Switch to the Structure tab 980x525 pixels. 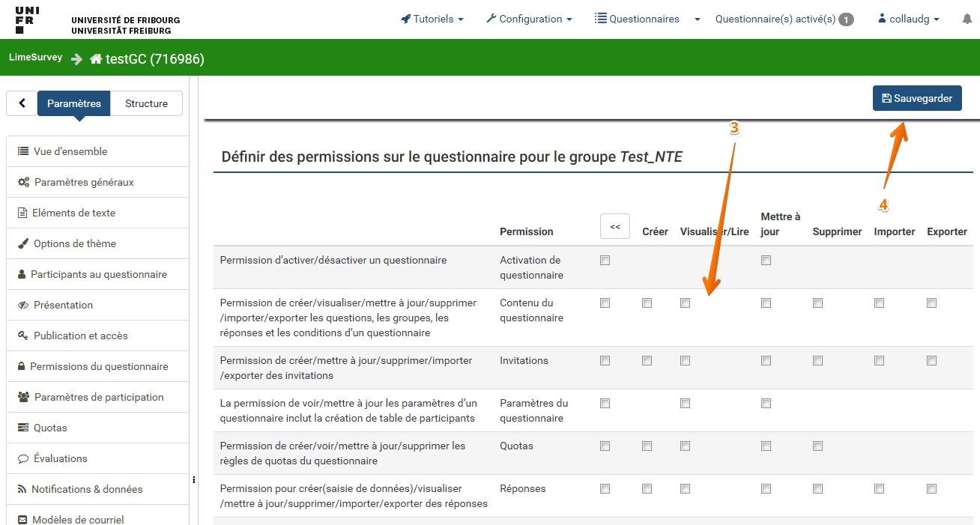pyautogui.click(x=147, y=103)
